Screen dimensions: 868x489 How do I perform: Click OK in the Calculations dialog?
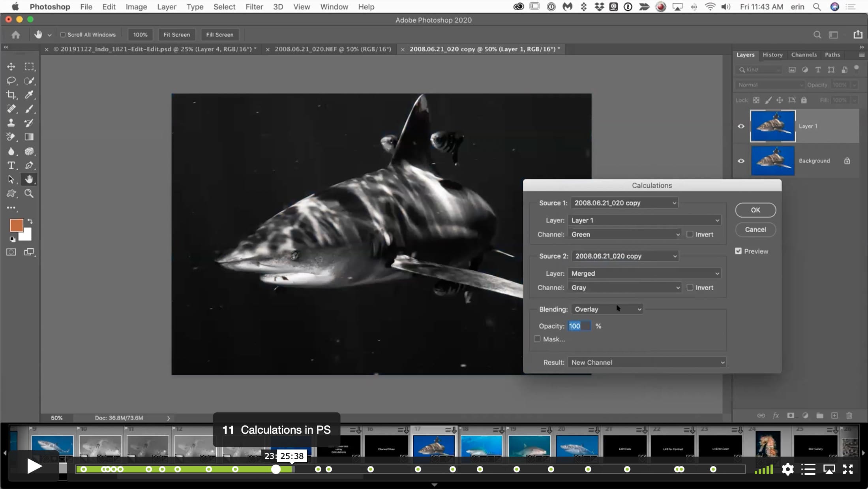coord(755,210)
